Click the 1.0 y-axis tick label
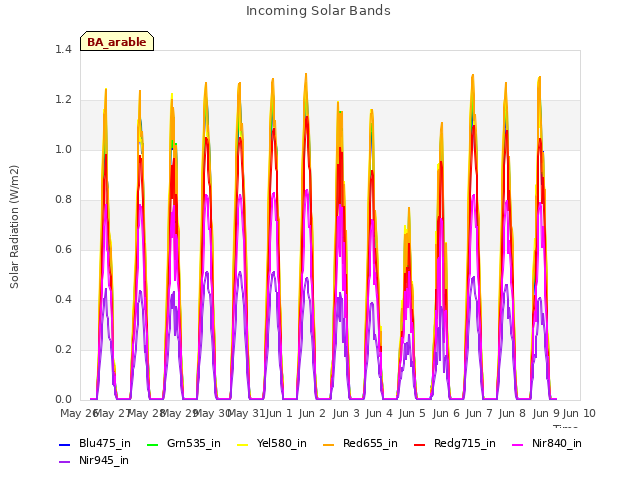The height and width of the screenshot is (480, 640). [63, 149]
